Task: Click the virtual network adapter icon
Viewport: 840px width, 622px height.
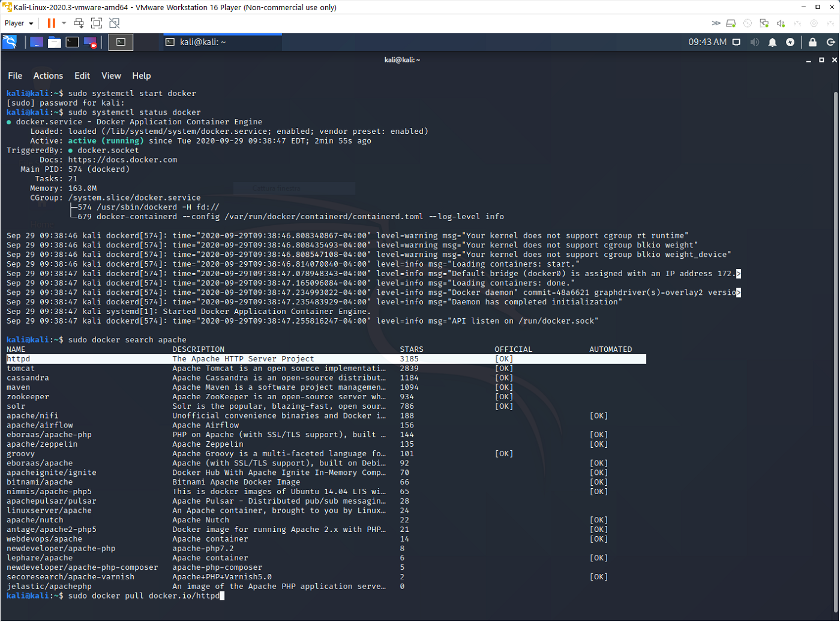Action: (x=764, y=23)
